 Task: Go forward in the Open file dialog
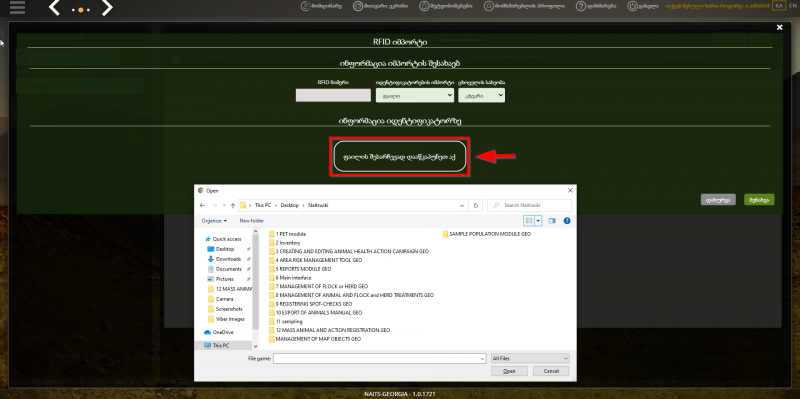[214, 205]
